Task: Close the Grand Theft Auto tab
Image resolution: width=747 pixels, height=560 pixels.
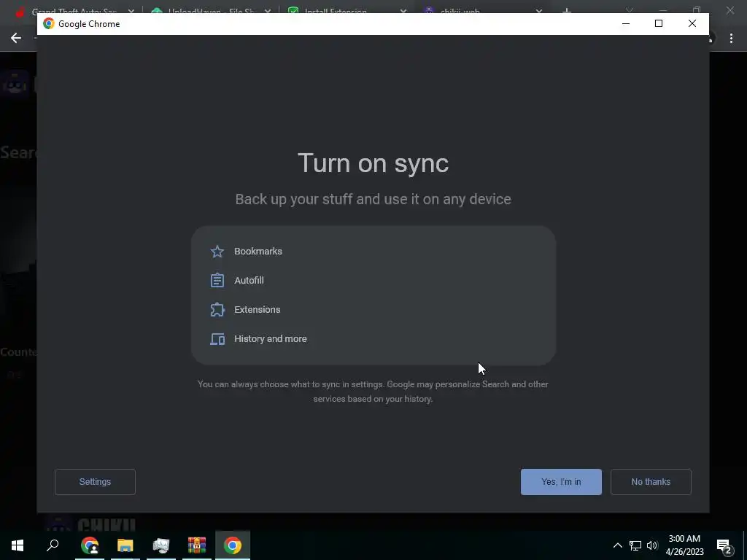Action: coord(131,10)
